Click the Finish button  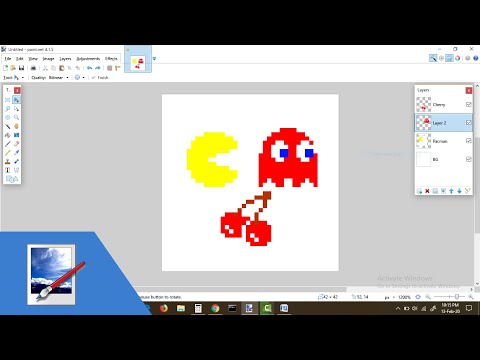[100, 77]
